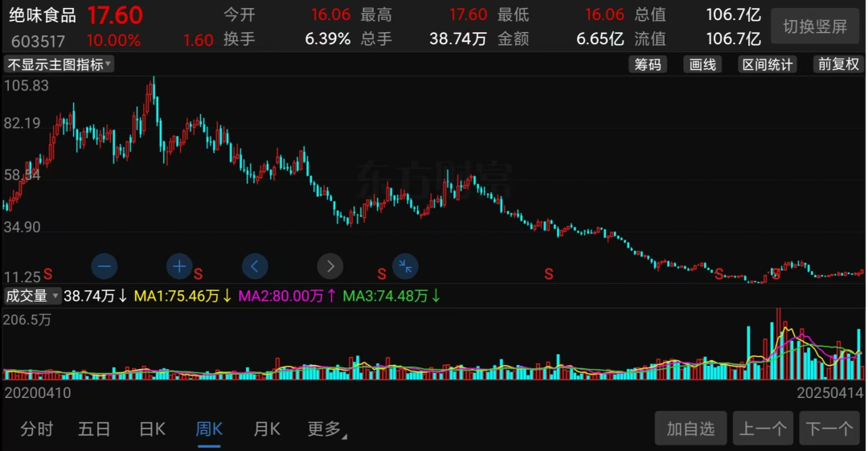
Task: Switch to 分时 tab
Action: [x=36, y=428]
